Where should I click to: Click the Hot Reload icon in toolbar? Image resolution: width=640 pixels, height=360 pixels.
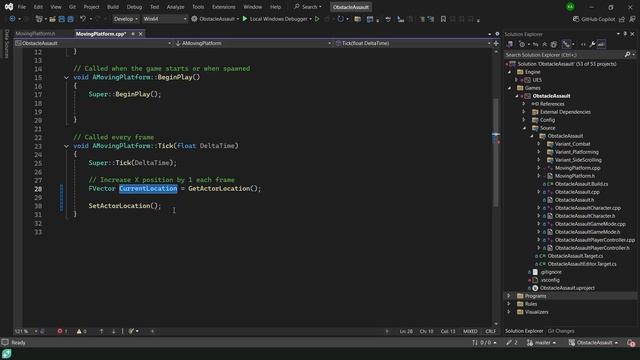click(x=340, y=19)
